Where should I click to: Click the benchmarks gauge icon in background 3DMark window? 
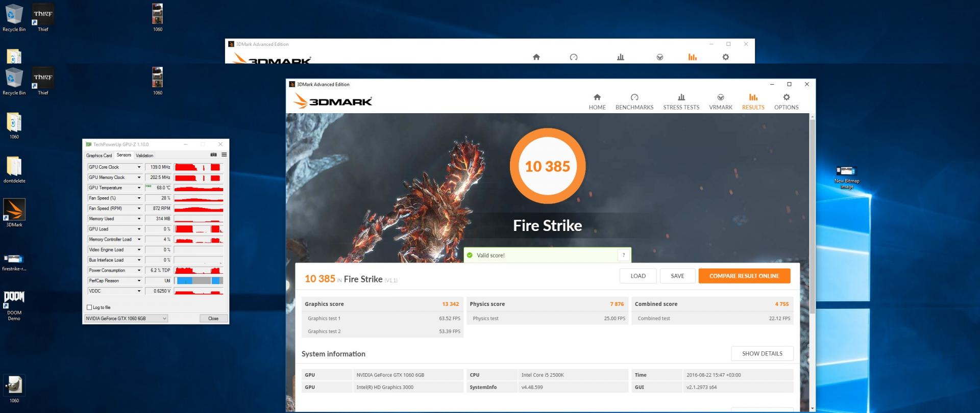(x=574, y=57)
